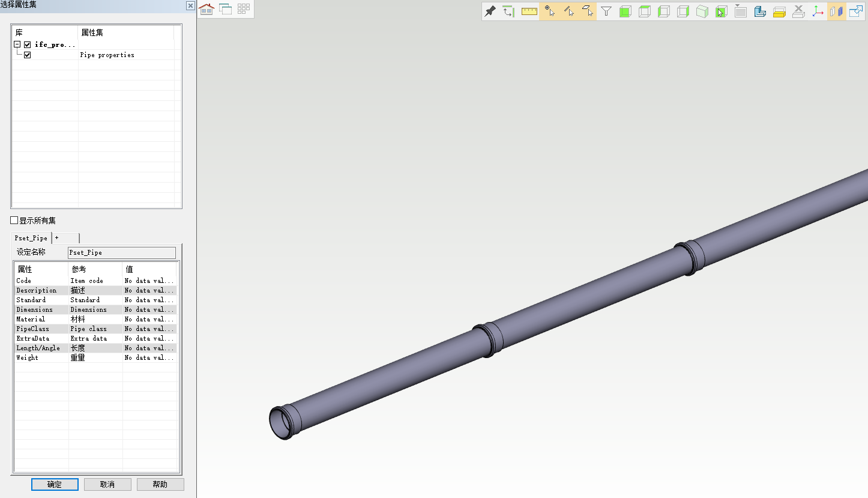Uncheck the Pipe properties row checkbox
Viewport: 868px width, 498px height.
pos(28,55)
